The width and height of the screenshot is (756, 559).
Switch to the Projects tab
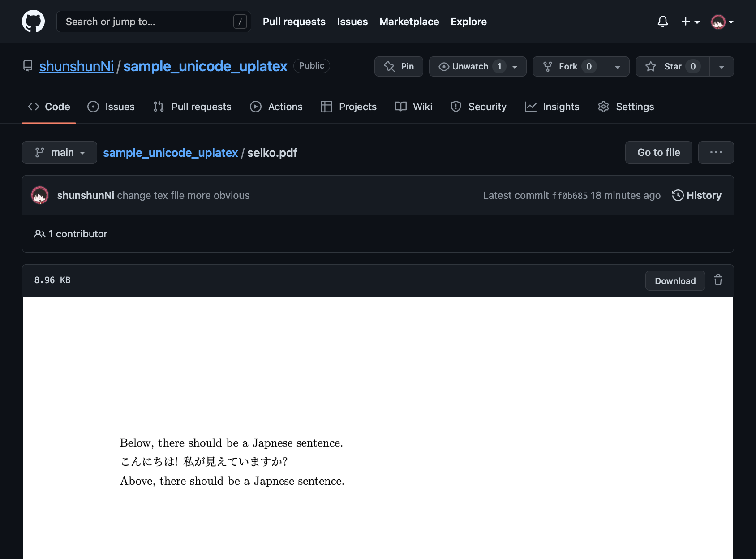click(349, 107)
